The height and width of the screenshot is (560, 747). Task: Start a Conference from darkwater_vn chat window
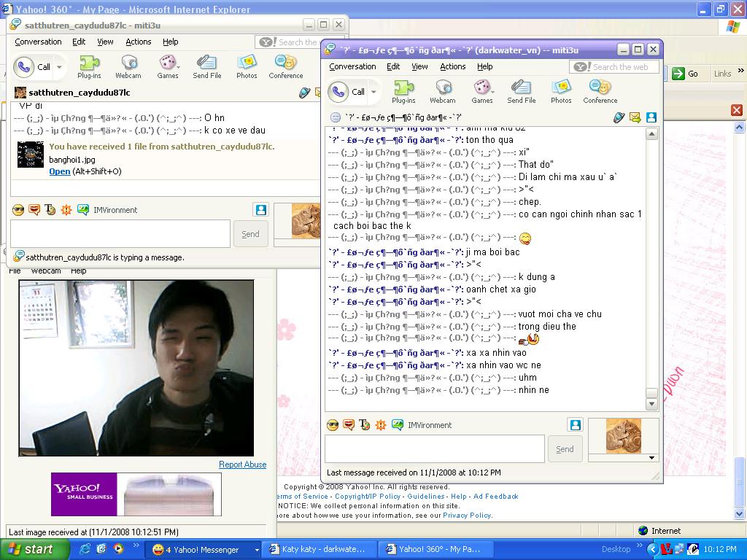(600, 91)
